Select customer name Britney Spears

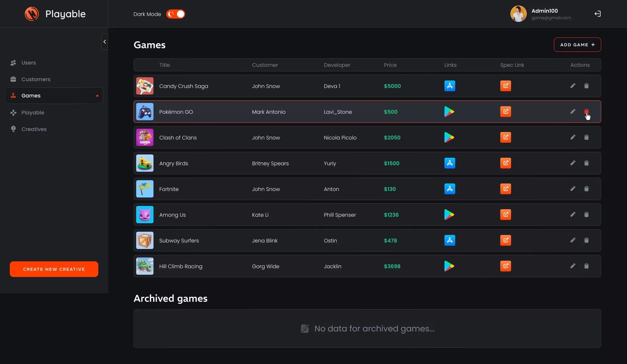click(x=270, y=163)
